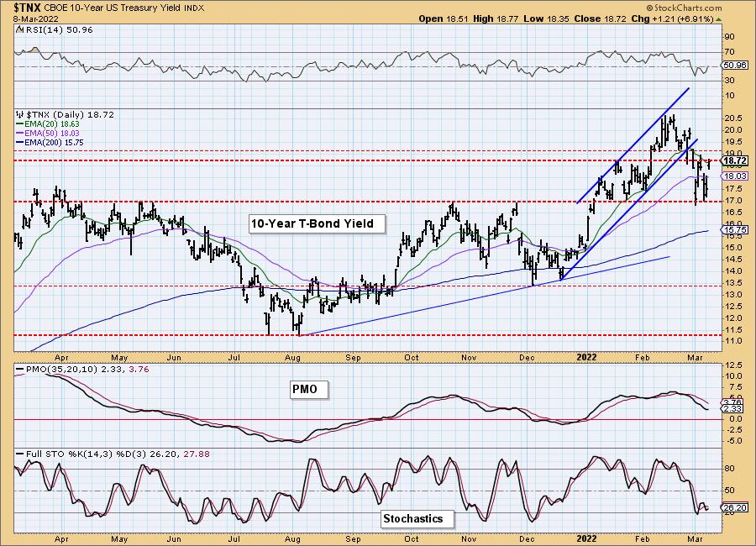Click the boxed 50.96 RSI value label
The height and width of the screenshot is (546, 756).
[735, 66]
